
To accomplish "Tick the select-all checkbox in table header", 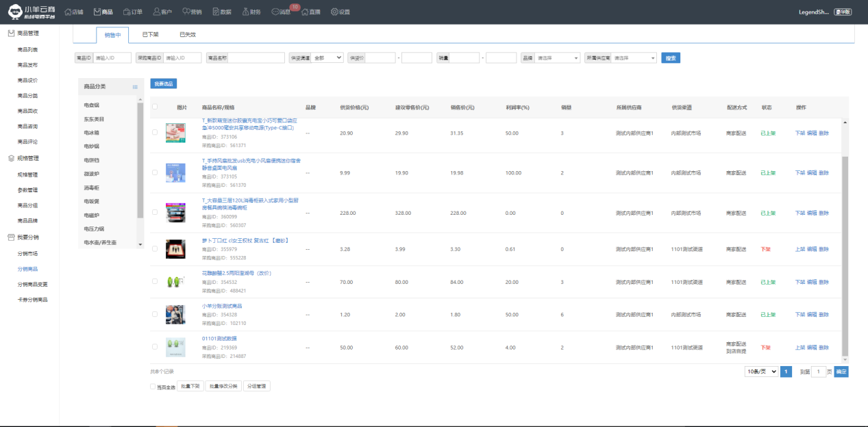I will 155,107.
